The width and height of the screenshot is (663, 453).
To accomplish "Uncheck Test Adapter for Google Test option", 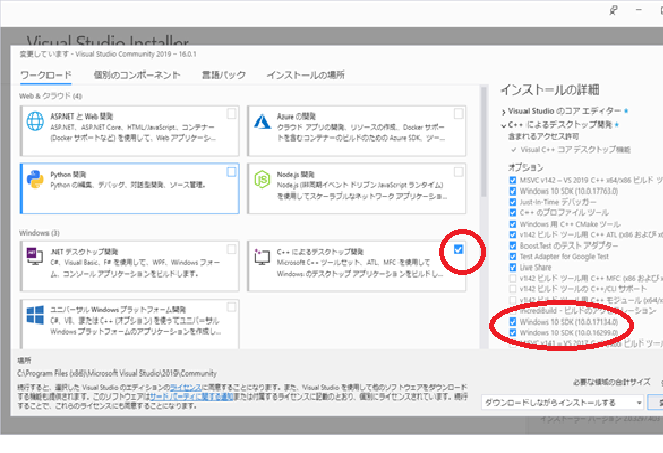I will pos(513,256).
